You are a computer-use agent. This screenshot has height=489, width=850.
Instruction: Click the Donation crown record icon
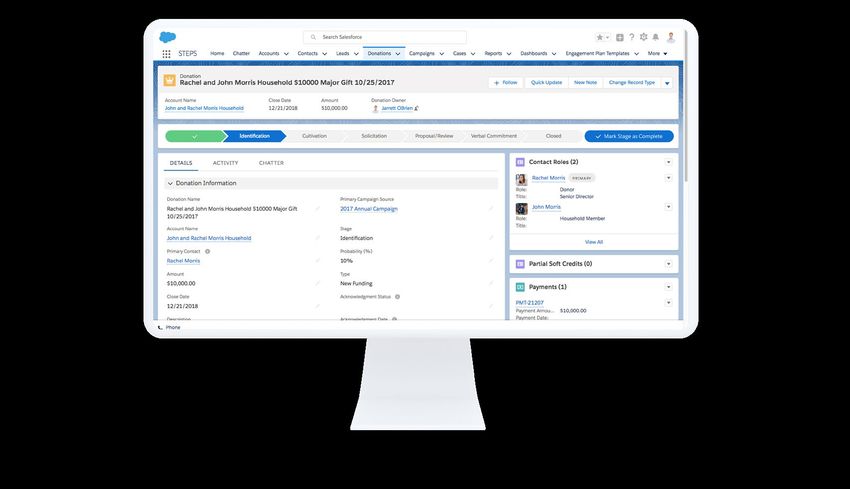[170, 80]
